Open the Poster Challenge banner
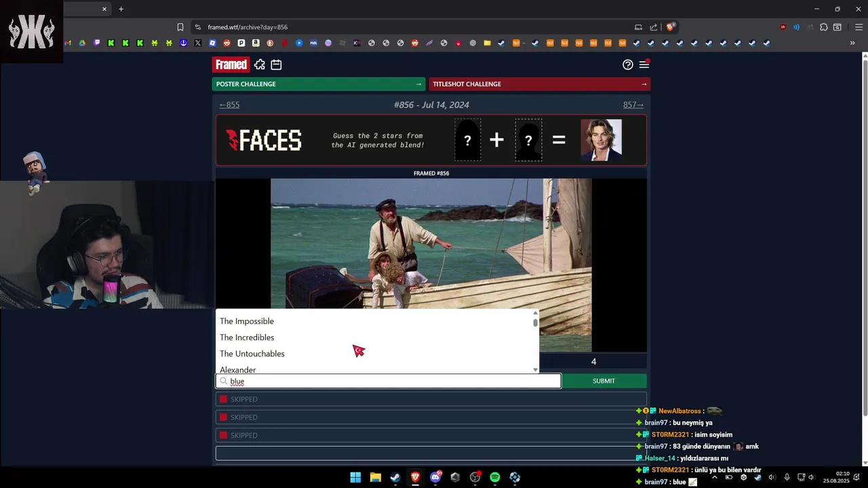The image size is (868, 488). point(318,84)
